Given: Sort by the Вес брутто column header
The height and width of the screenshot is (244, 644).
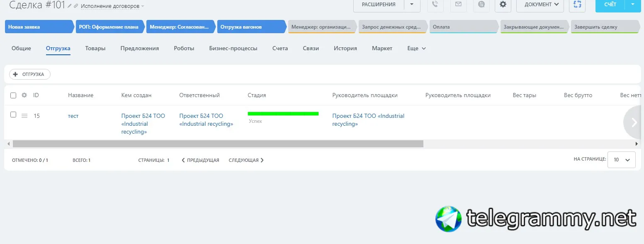Looking at the screenshot, I should point(578,95).
